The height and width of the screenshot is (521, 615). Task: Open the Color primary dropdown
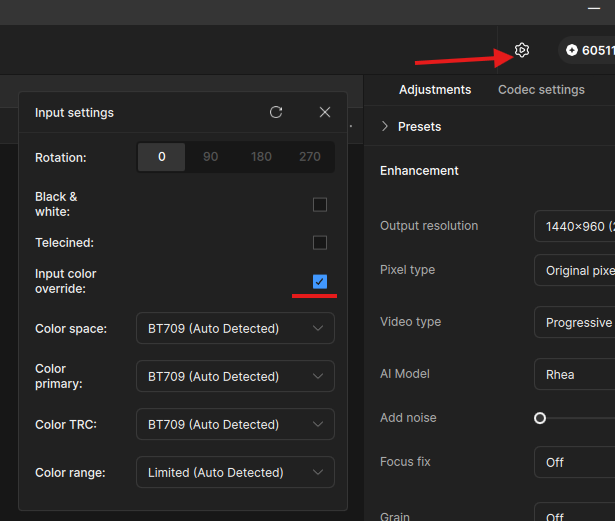pyautogui.click(x=235, y=376)
